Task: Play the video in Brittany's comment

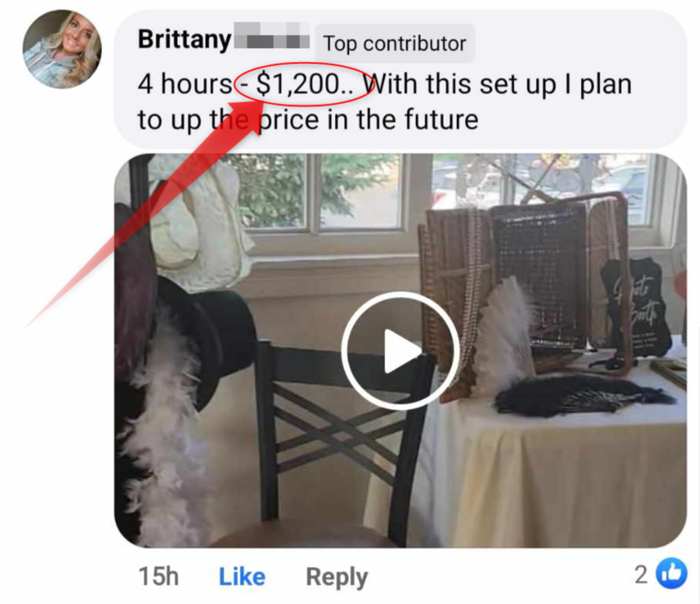Action: point(400,350)
